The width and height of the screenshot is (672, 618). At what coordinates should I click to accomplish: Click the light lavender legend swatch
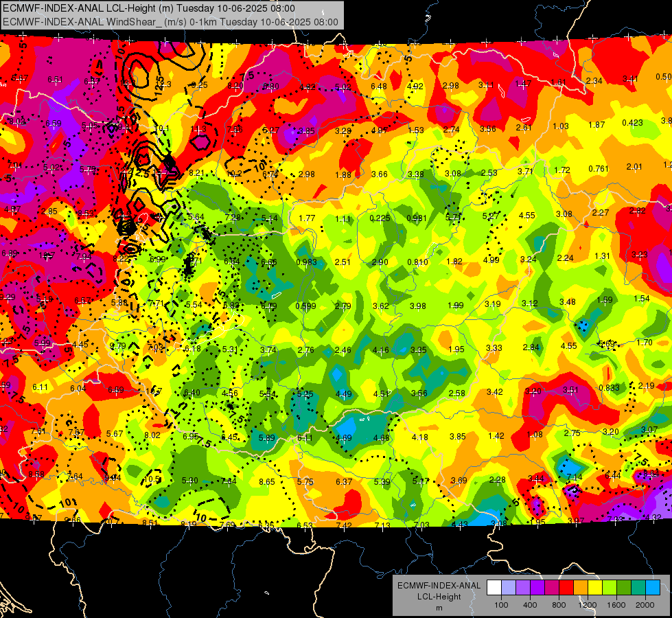(x=509, y=588)
